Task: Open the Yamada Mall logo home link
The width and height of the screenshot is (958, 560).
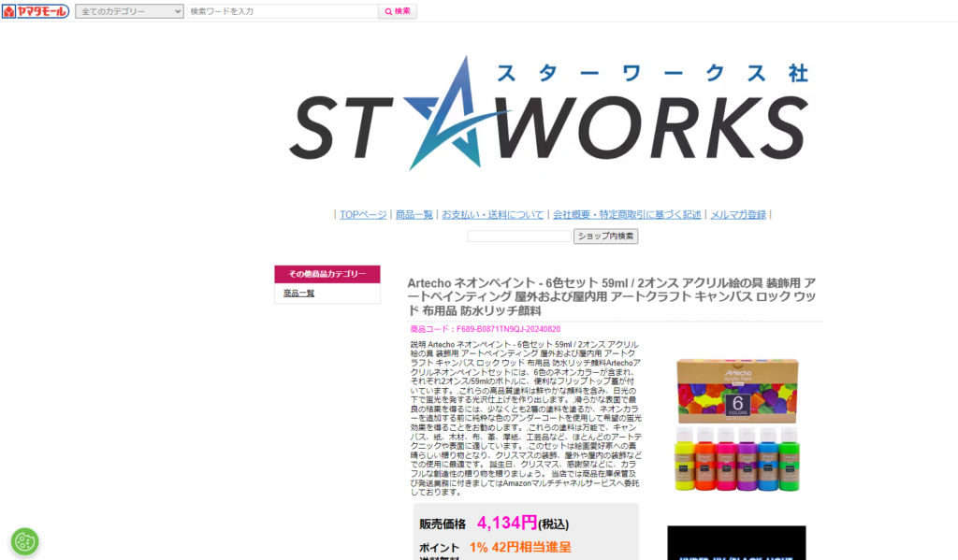Action: click(36, 11)
